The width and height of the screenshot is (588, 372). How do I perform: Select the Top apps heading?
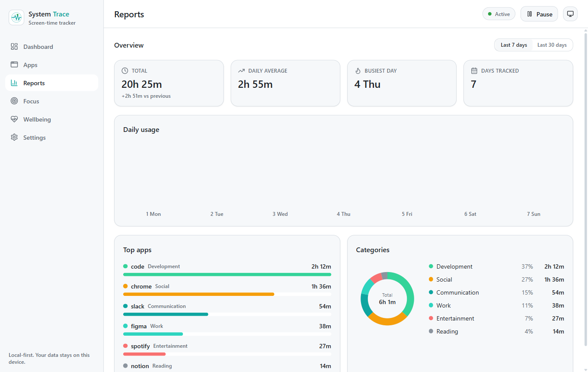(137, 250)
